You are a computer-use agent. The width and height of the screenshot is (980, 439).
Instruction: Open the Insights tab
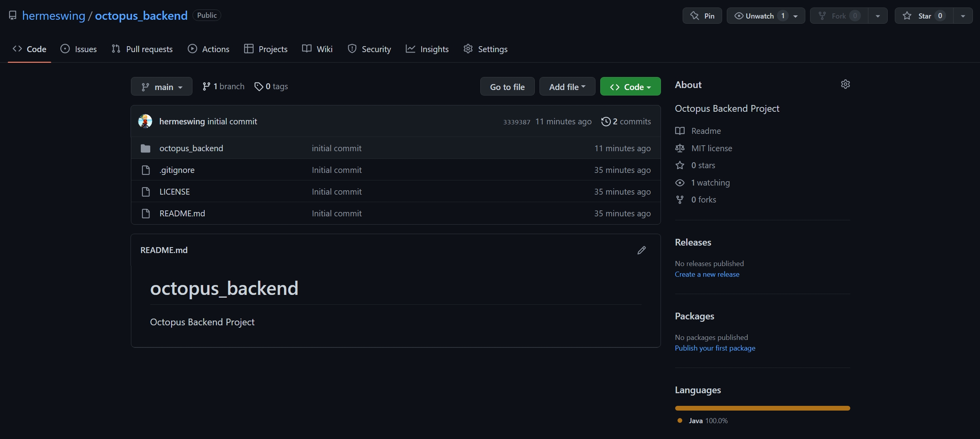pos(427,49)
